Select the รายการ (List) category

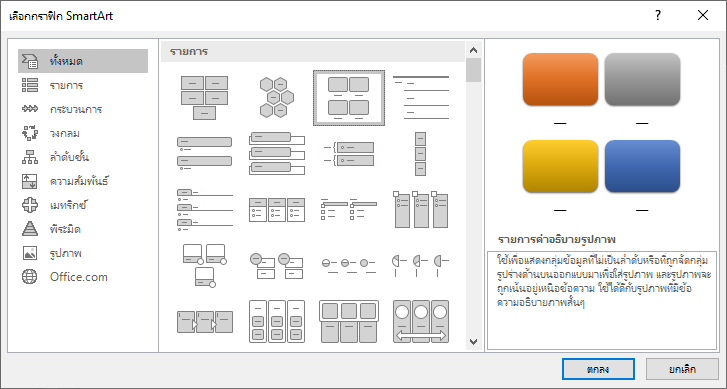[x=83, y=85]
